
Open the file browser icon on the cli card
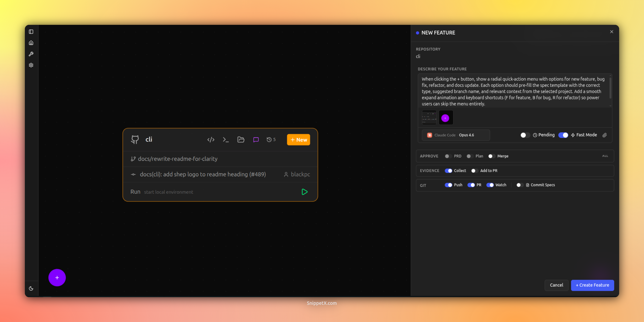click(240, 140)
